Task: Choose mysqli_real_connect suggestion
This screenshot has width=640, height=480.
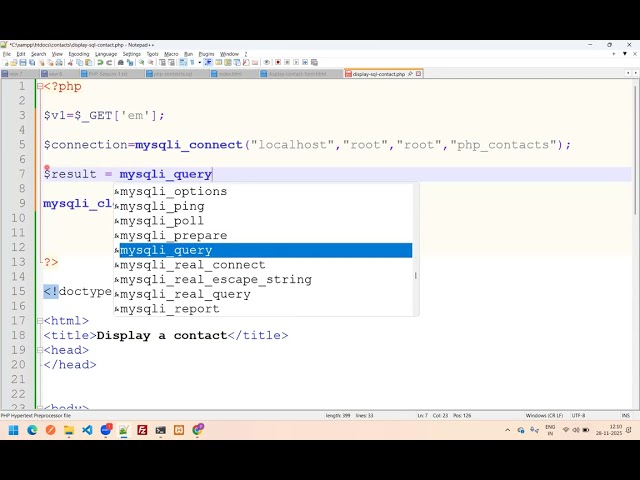Action: pos(263,265)
